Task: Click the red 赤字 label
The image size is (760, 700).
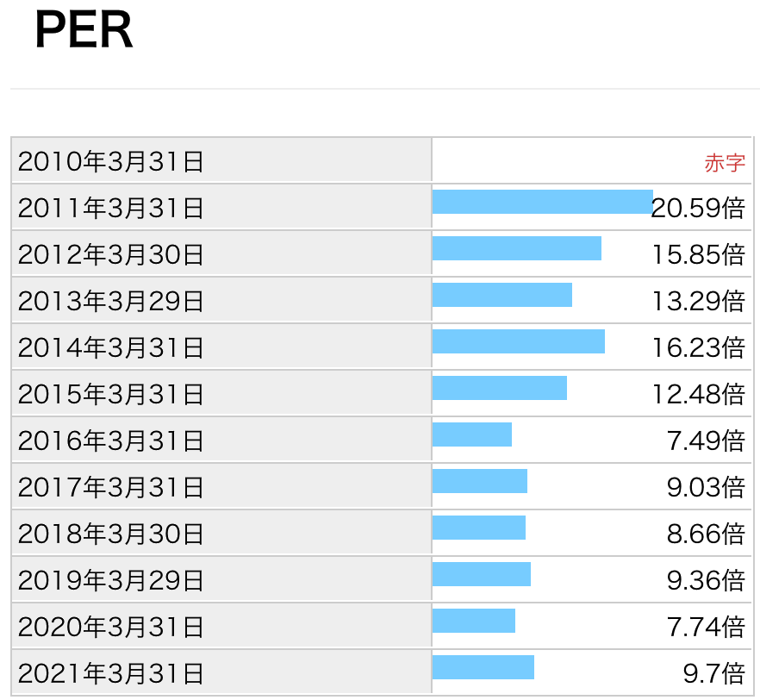Action: pos(725,163)
